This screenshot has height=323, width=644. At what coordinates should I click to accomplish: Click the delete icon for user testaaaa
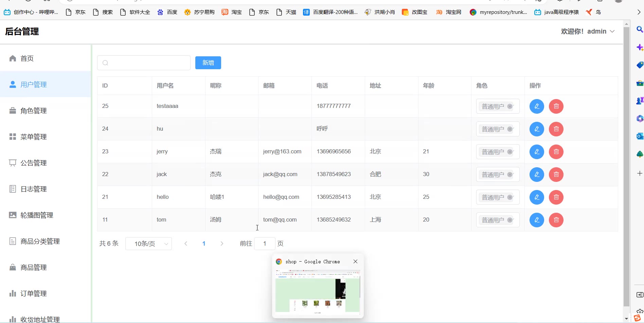(x=556, y=106)
